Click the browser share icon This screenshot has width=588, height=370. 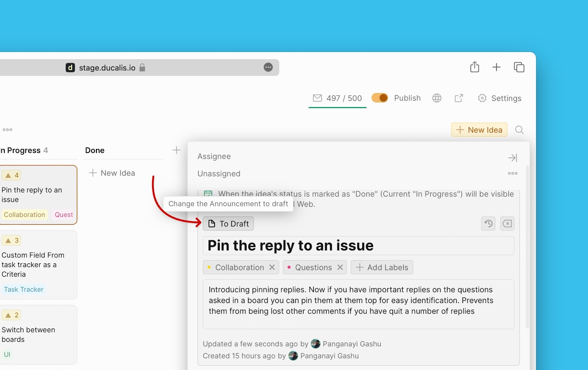point(474,67)
